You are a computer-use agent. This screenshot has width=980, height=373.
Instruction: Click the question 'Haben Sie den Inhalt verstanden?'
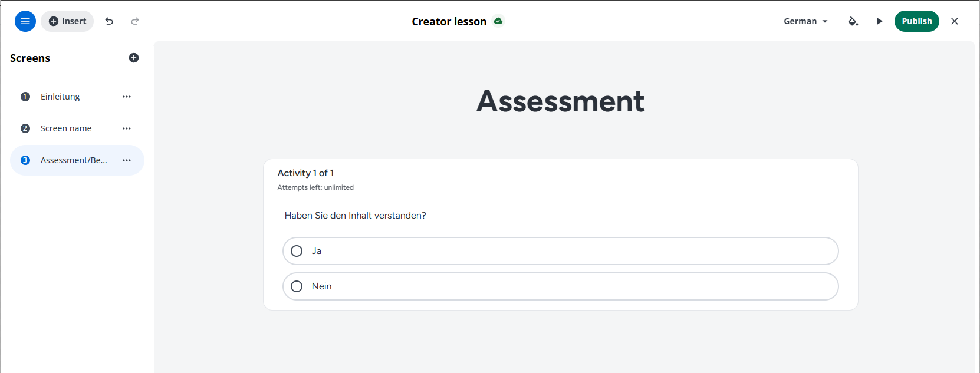355,216
